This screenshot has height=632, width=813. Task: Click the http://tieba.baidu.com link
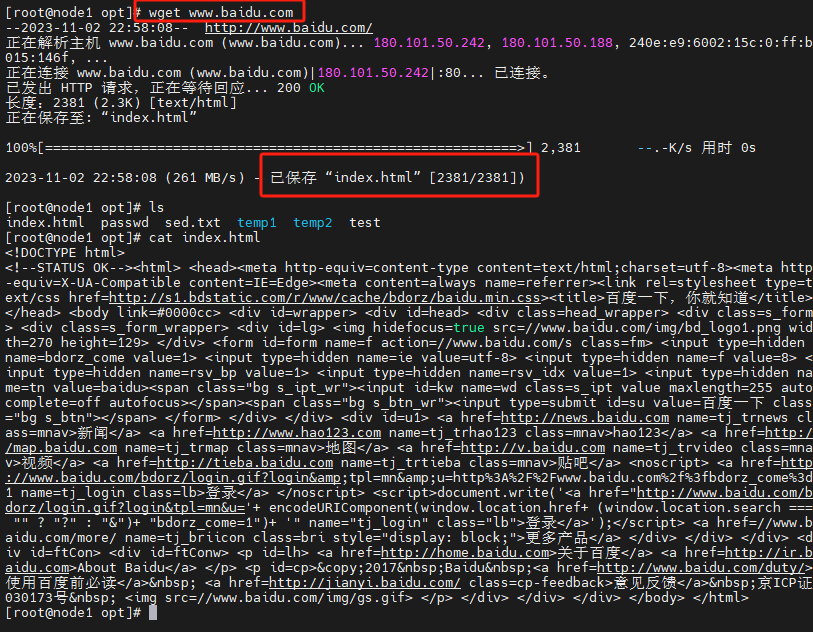pos(245,462)
